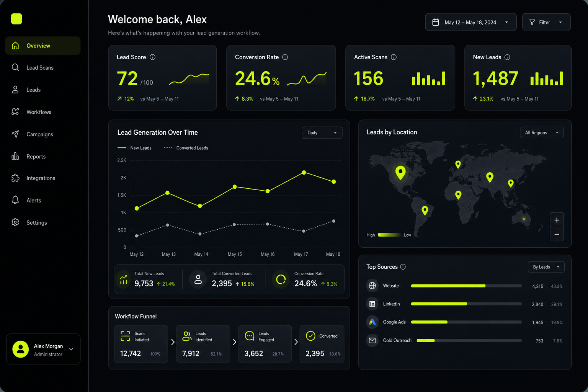Click the Alerts bell icon
The width and height of the screenshot is (588, 392).
[15, 200]
